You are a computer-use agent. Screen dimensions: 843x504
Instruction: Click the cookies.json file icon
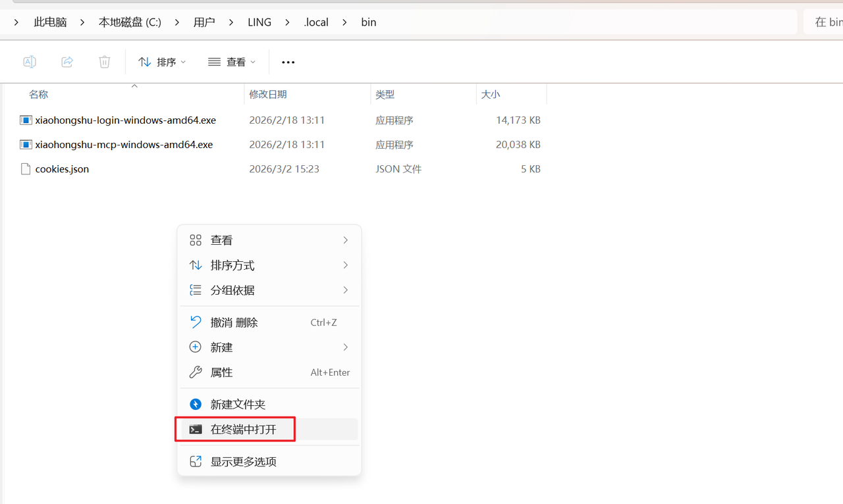(x=26, y=169)
